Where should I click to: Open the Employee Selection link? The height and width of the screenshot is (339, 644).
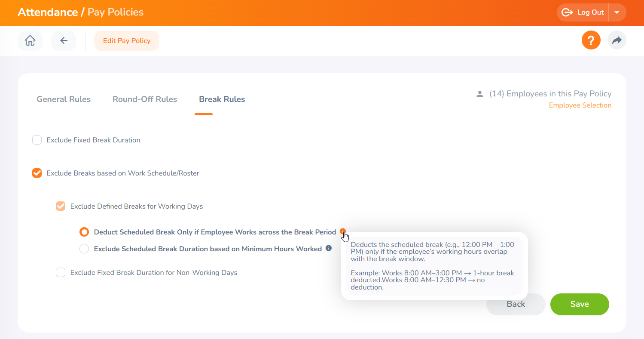click(x=580, y=105)
